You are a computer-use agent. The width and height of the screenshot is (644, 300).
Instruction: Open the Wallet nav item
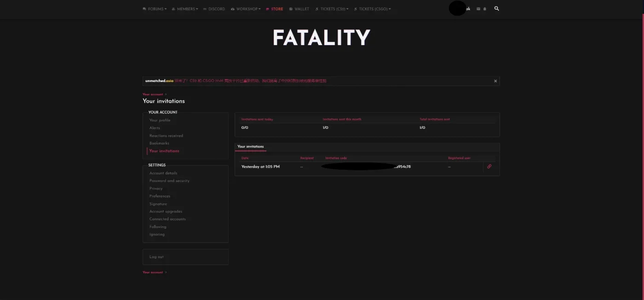(x=299, y=9)
